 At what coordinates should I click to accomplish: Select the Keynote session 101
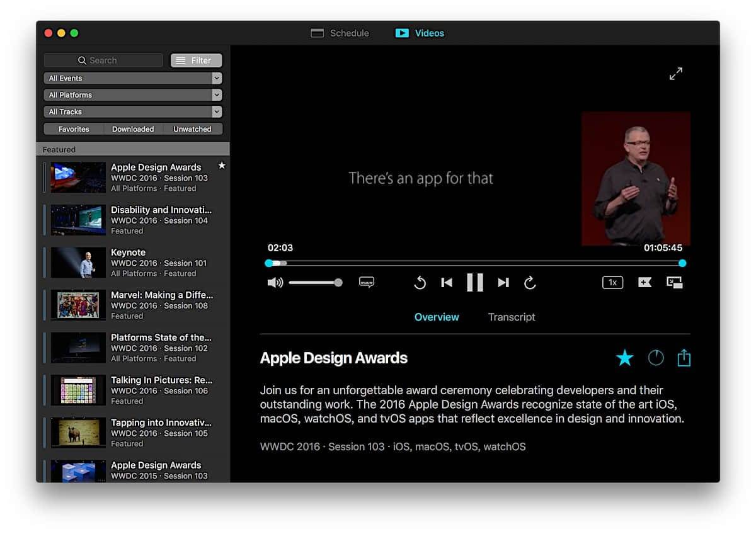[x=133, y=263]
